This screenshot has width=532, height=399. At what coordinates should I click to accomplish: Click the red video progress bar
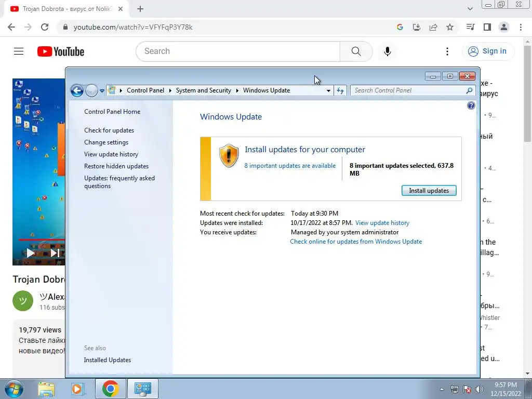(x=42, y=240)
